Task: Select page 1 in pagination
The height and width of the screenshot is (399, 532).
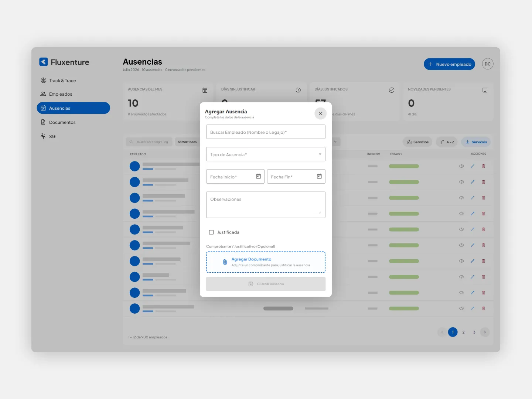Action: point(453,332)
